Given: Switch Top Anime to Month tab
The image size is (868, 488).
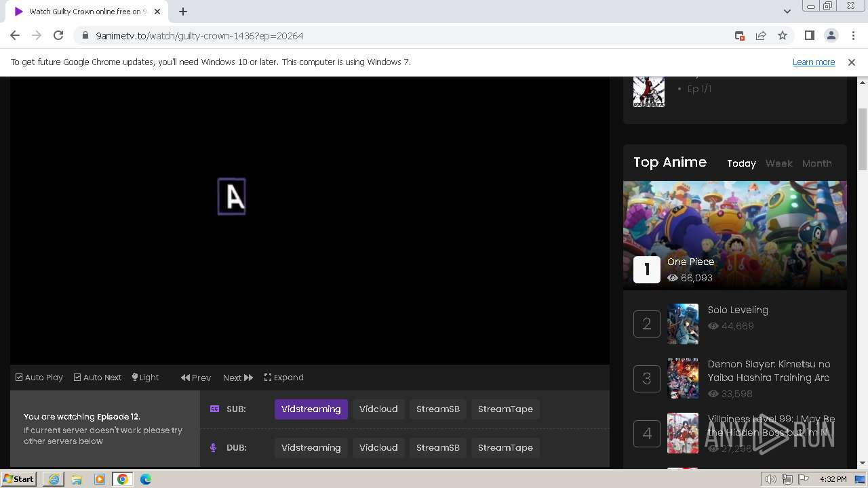Looking at the screenshot, I should pos(817,163).
